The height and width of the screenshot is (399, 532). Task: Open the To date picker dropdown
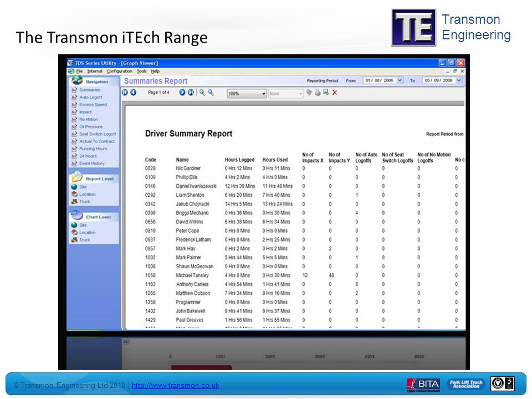point(459,80)
